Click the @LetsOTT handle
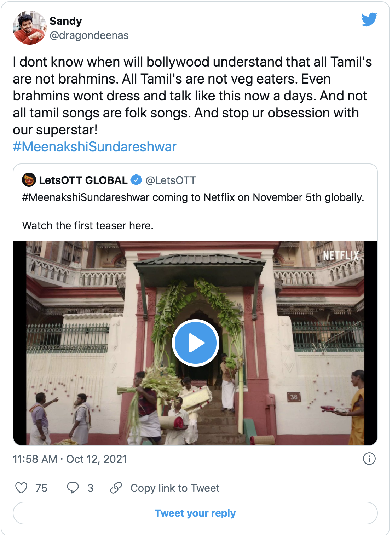This screenshot has width=392, height=535. [x=171, y=180]
